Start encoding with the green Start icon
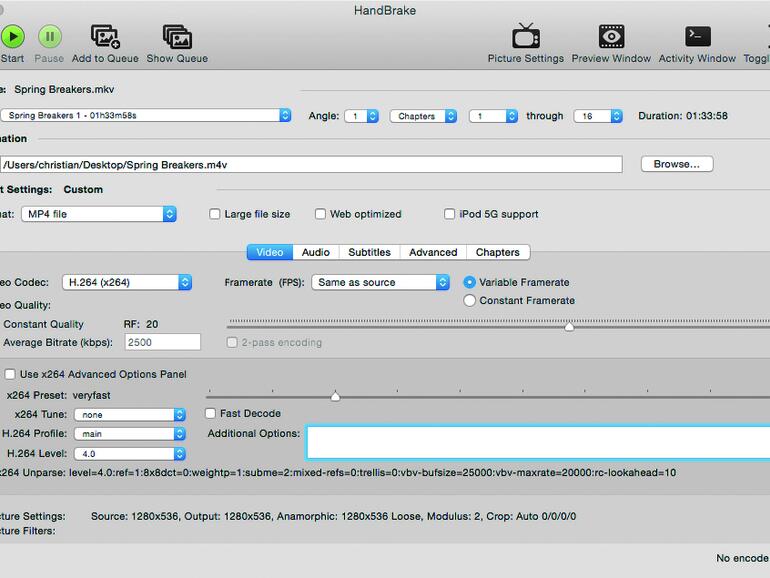The height and width of the screenshot is (578, 770). click(x=12, y=37)
